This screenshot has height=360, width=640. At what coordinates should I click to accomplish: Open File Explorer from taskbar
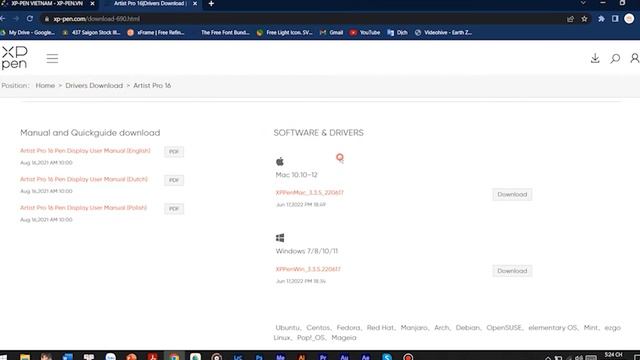click(x=25, y=357)
